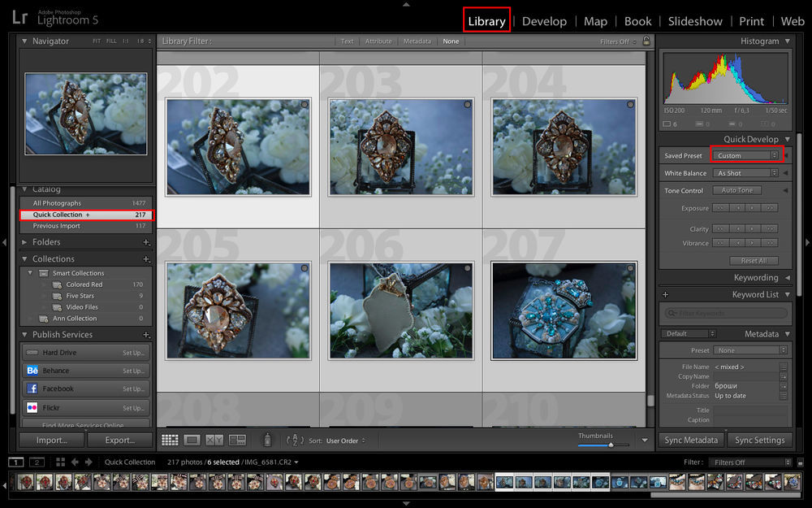The height and width of the screenshot is (508, 812).
Task: Toggle Quick Collection marker on photo 203
Action: 468,105
